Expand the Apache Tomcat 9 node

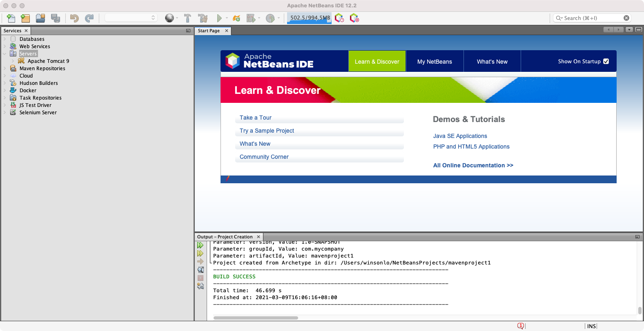(x=13, y=61)
